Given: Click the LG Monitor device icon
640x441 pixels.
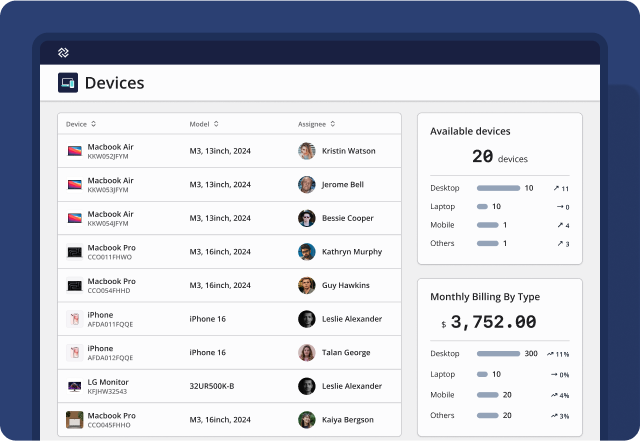Looking at the screenshot, I should tap(74, 386).
